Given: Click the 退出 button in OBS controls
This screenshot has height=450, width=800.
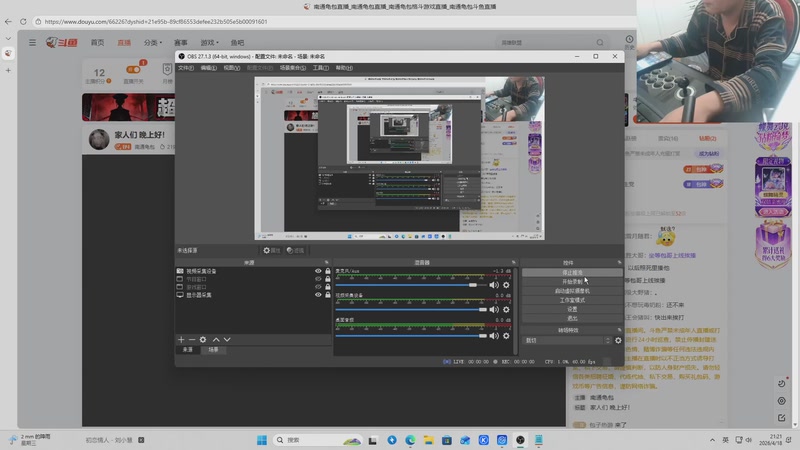Looking at the screenshot, I should [572, 318].
